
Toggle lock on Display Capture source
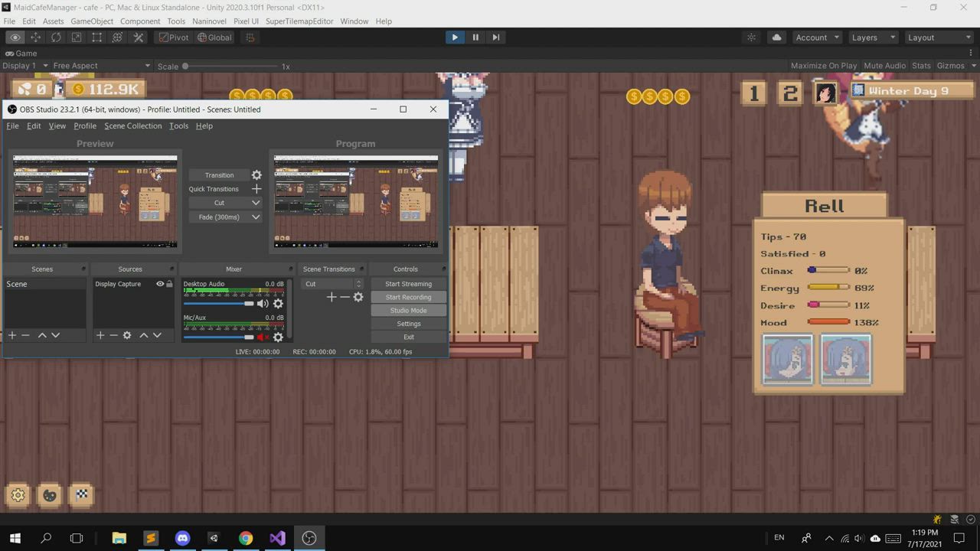point(169,284)
